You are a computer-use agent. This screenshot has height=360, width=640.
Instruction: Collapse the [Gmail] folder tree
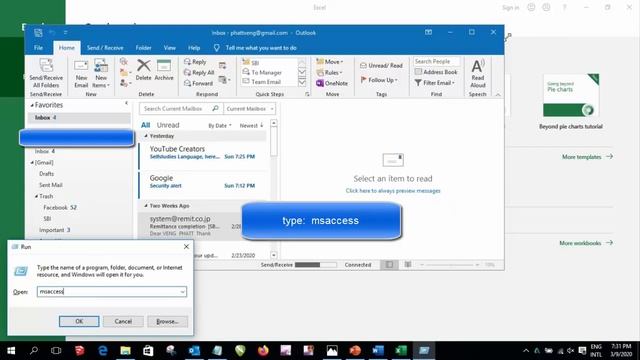pyautogui.click(x=32, y=162)
